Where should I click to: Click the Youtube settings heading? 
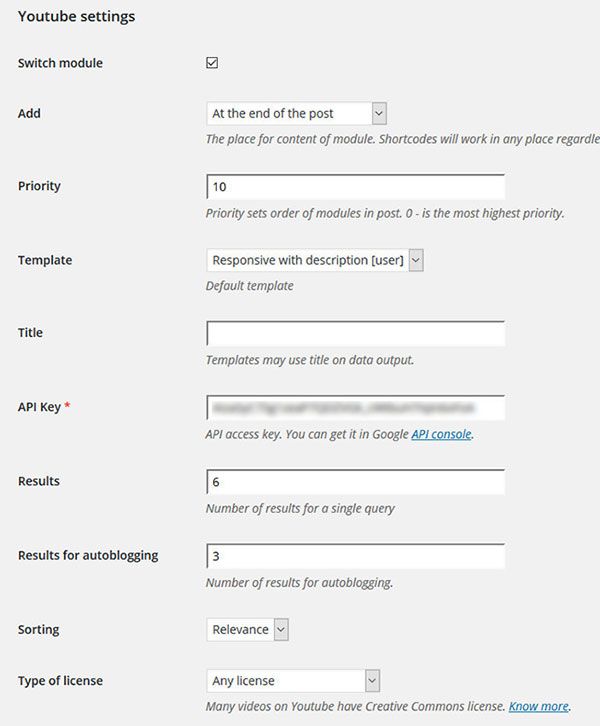click(x=76, y=17)
